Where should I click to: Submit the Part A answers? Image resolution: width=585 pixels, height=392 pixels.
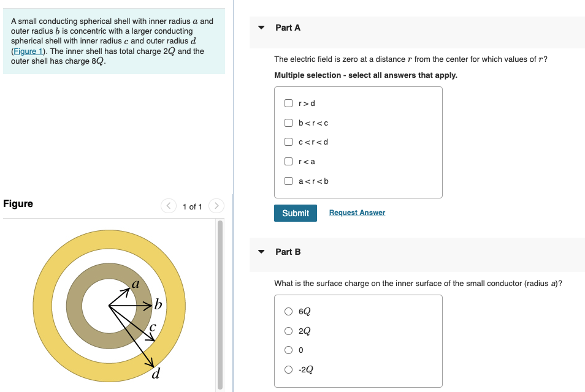296,213
